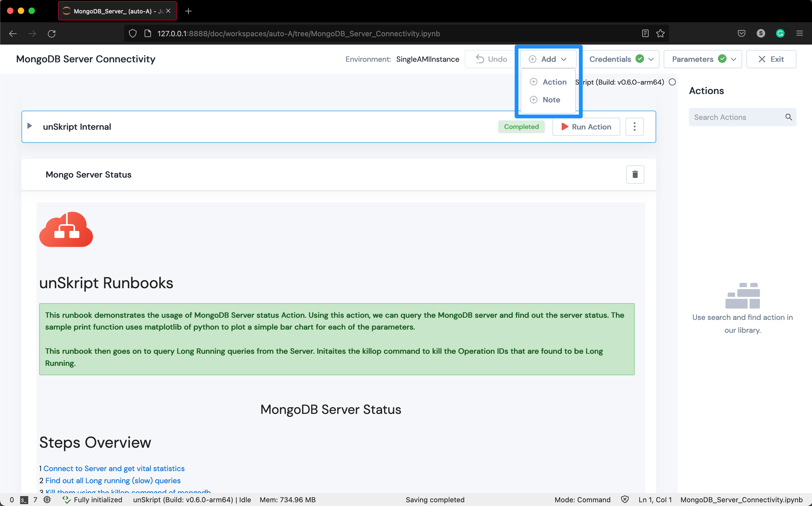Viewport: 812px width, 506px height.
Task: Open the S account extension icon
Action: tap(761, 34)
